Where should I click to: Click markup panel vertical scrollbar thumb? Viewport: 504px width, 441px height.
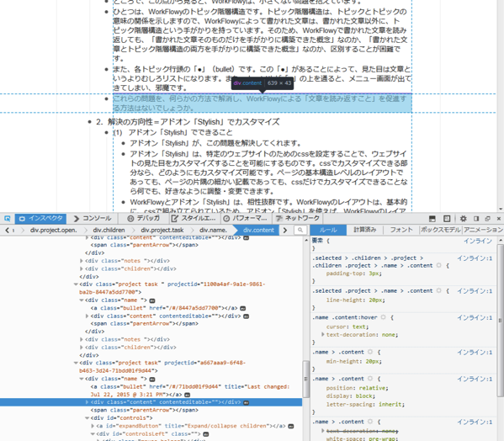coord(305,379)
